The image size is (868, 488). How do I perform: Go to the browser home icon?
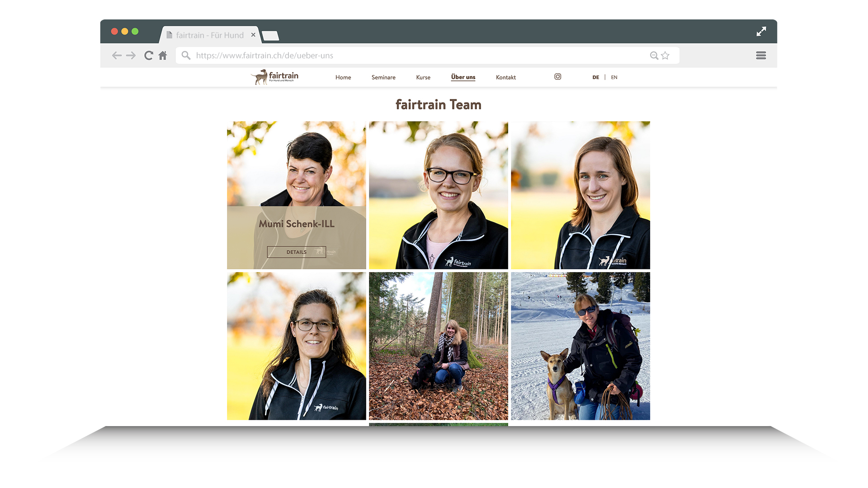[x=163, y=55]
